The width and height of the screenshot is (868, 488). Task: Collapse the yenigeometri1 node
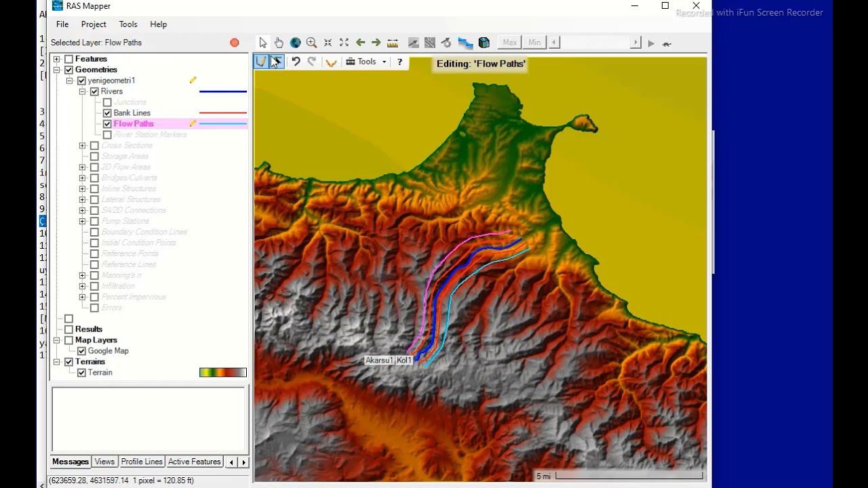coord(70,81)
